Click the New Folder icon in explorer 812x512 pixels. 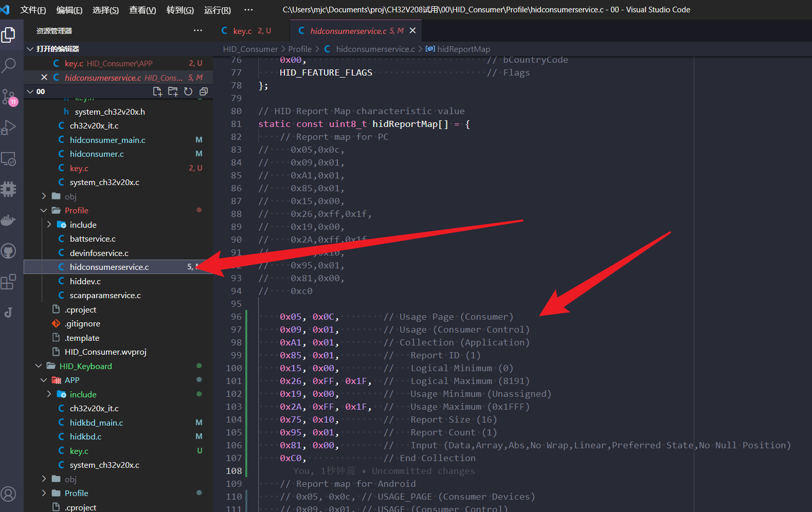tap(173, 92)
